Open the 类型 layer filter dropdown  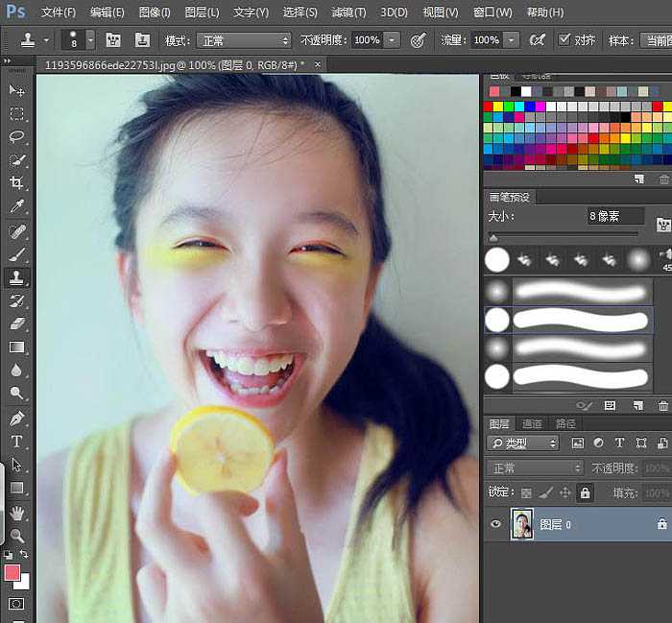(523, 443)
